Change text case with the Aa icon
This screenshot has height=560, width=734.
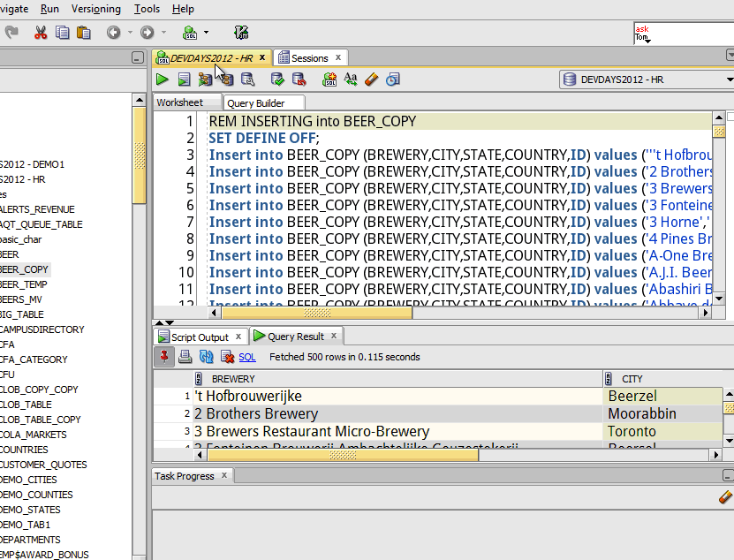click(x=350, y=79)
